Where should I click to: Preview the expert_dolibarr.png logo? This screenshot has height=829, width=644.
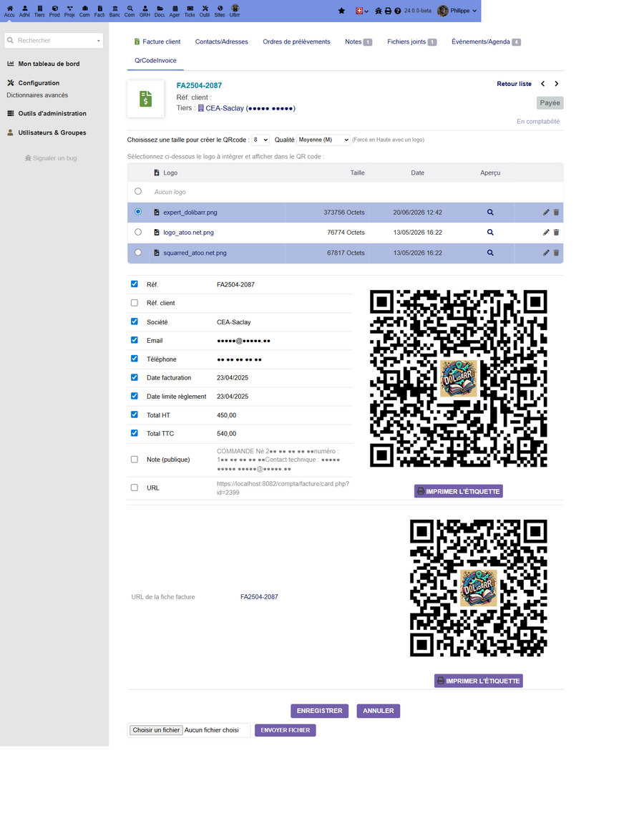pos(489,212)
